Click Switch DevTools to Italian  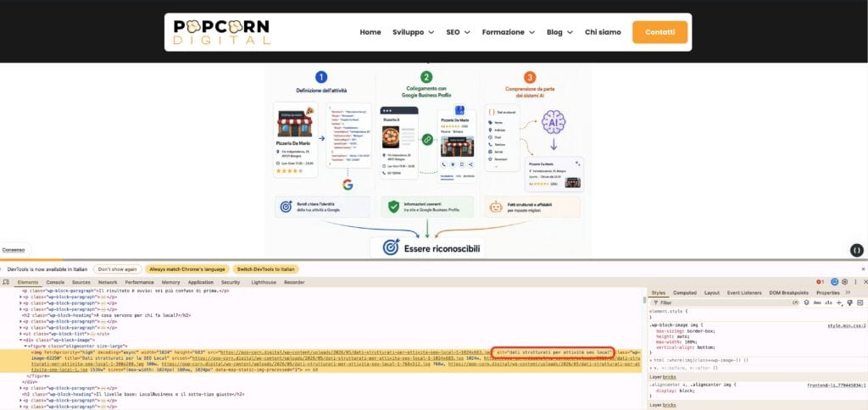coord(265,269)
